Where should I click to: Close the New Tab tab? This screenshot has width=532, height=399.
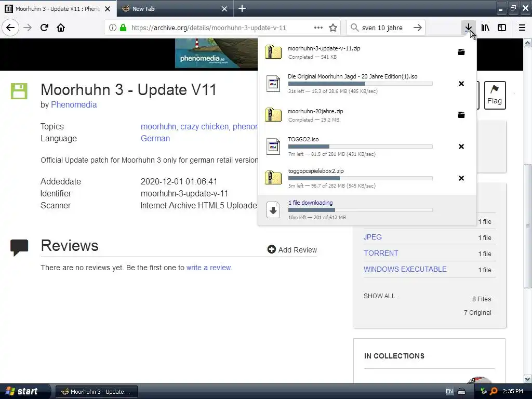(224, 9)
